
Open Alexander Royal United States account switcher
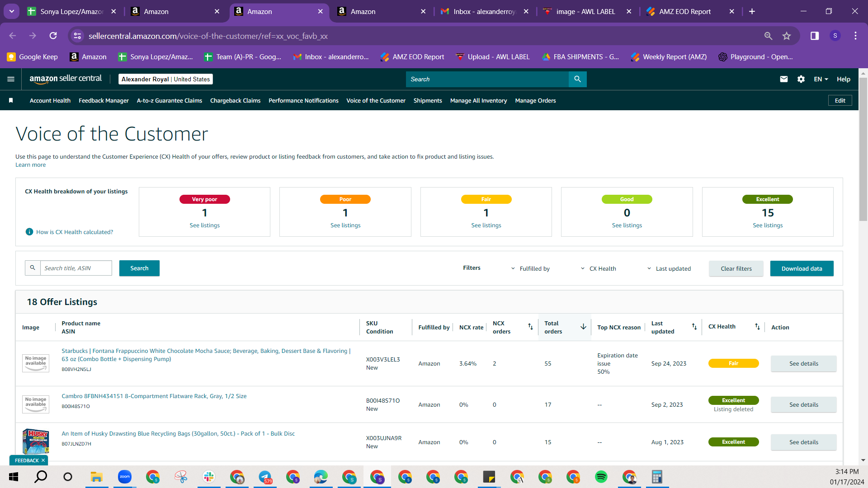pos(165,79)
